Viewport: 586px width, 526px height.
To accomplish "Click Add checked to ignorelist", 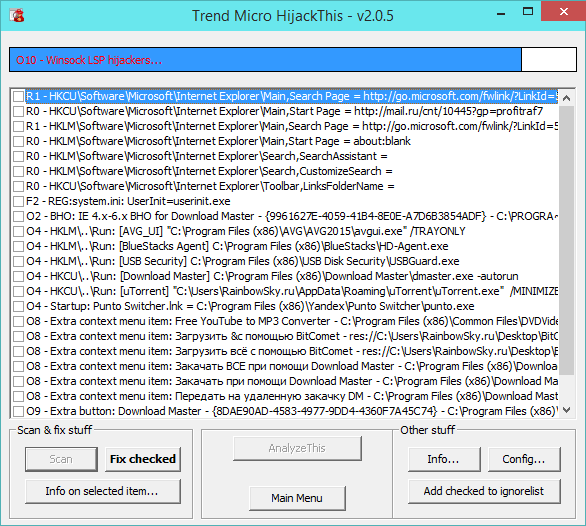I will [x=484, y=491].
